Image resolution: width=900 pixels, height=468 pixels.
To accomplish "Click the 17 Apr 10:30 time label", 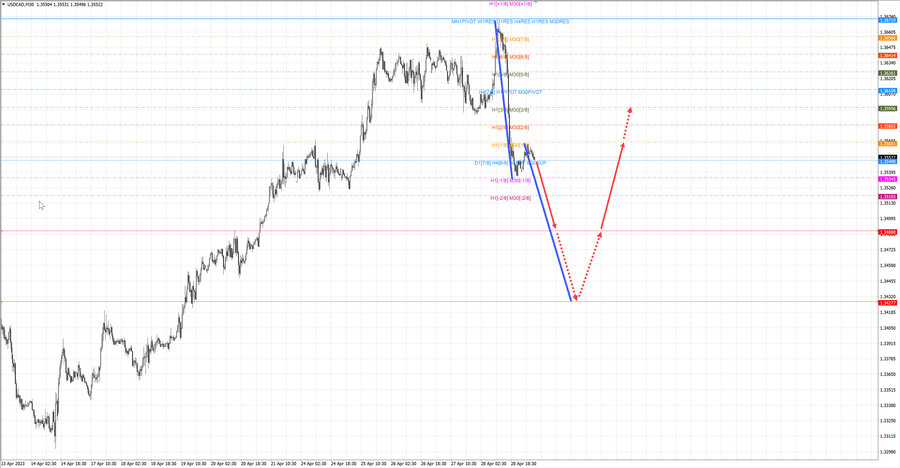I will coord(103,463).
